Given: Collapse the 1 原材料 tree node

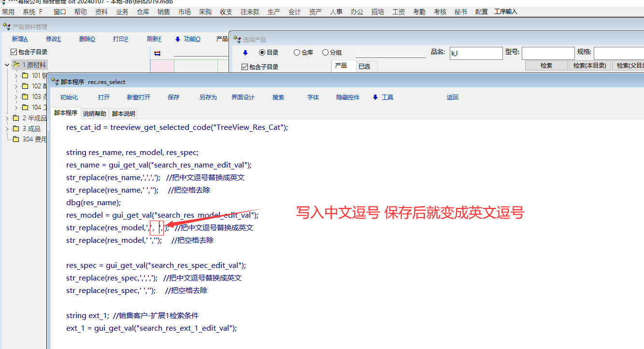Looking at the screenshot, I should [x=7, y=65].
